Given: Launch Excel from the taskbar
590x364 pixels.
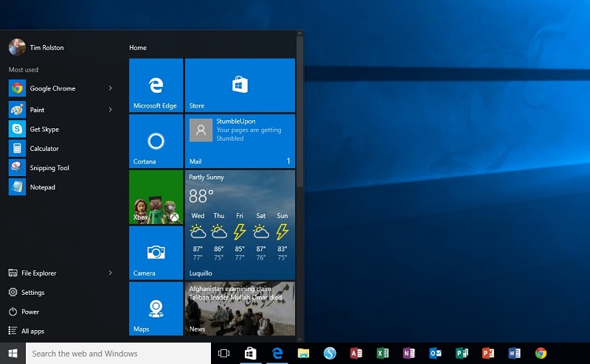Looking at the screenshot, I should (383, 354).
